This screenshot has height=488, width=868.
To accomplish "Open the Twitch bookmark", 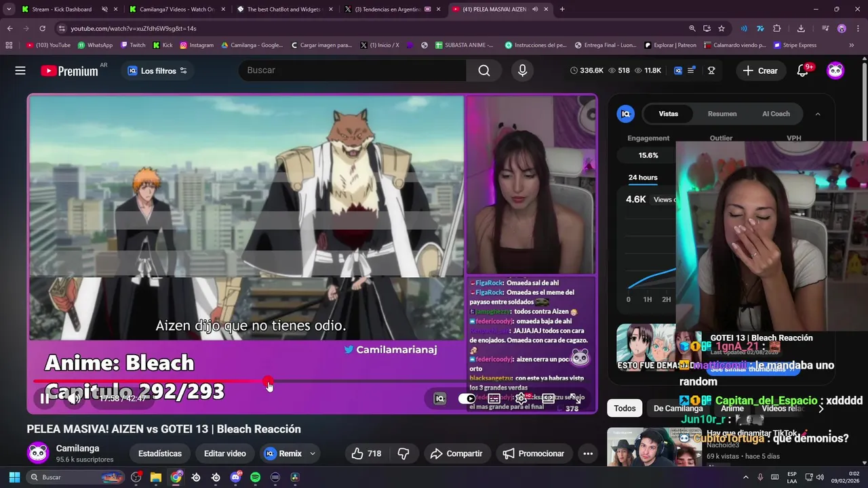I will [x=133, y=45].
